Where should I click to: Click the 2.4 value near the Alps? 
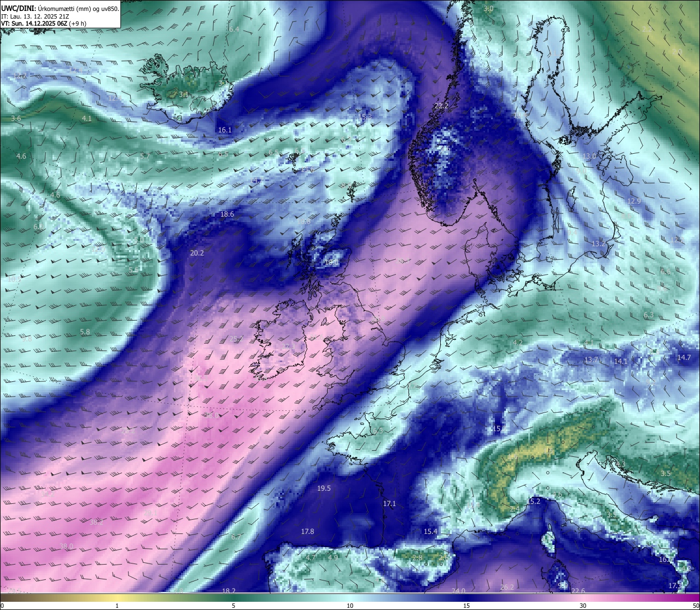[x=515, y=509]
